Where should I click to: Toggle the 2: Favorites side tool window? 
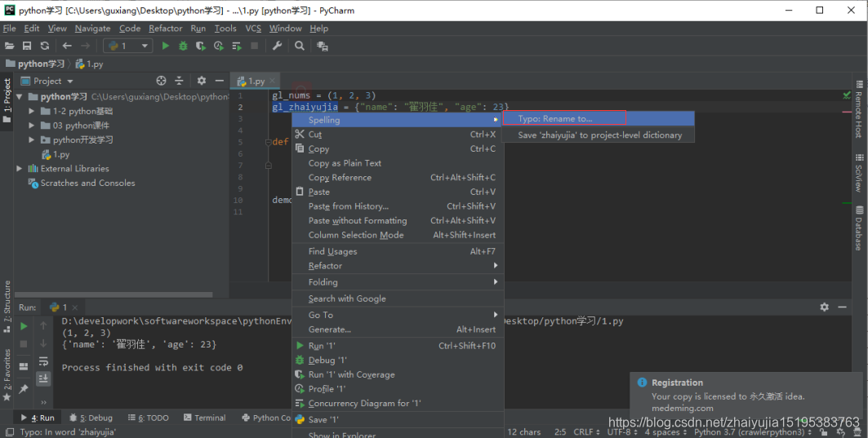point(7,374)
